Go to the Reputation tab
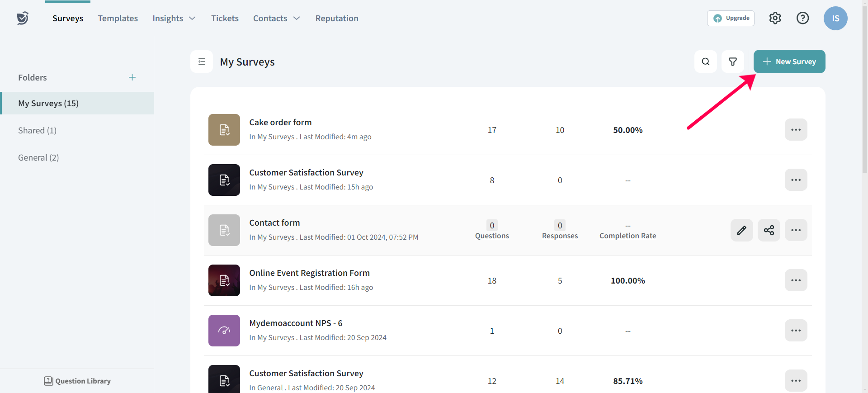868x393 pixels. tap(336, 18)
